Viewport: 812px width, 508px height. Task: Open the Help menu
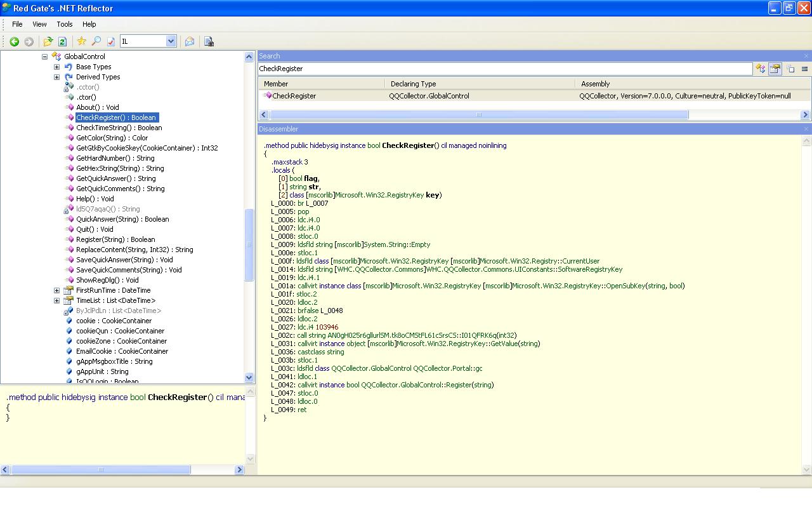(x=89, y=24)
